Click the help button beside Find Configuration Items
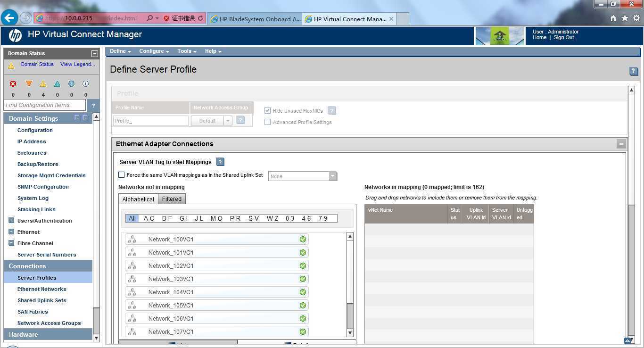 [93, 105]
